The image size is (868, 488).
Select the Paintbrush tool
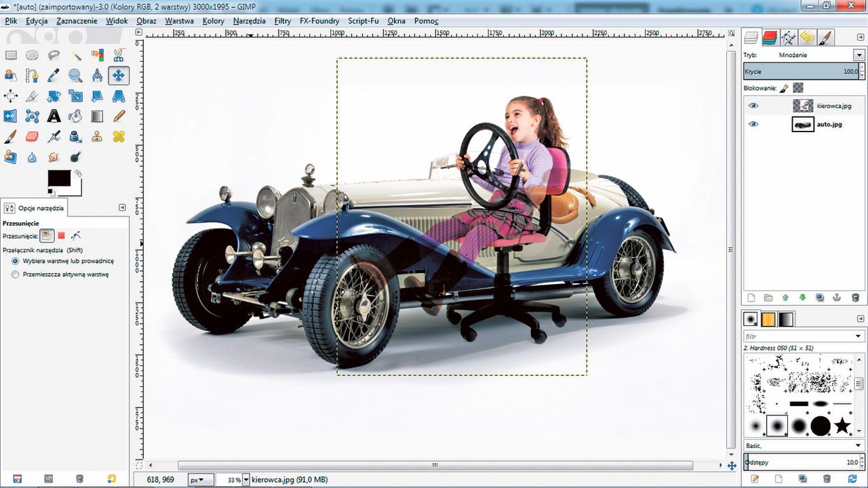tap(11, 137)
